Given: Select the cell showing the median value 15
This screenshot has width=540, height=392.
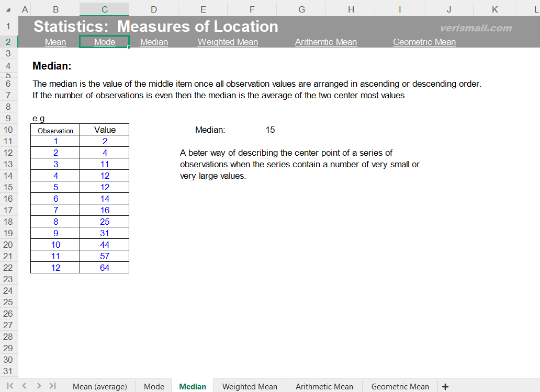Looking at the screenshot, I should click(270, 130).
